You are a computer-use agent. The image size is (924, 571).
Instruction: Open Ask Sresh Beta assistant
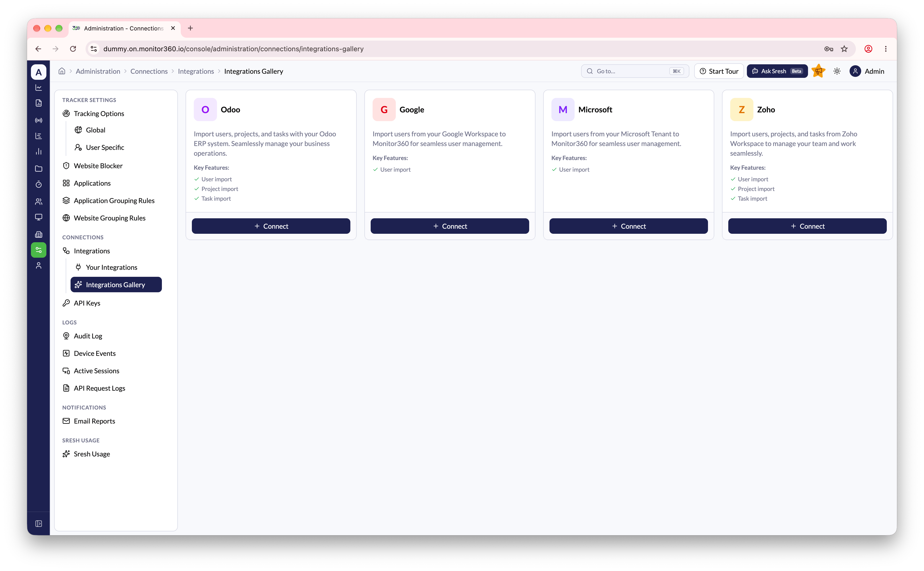(777, 71)
